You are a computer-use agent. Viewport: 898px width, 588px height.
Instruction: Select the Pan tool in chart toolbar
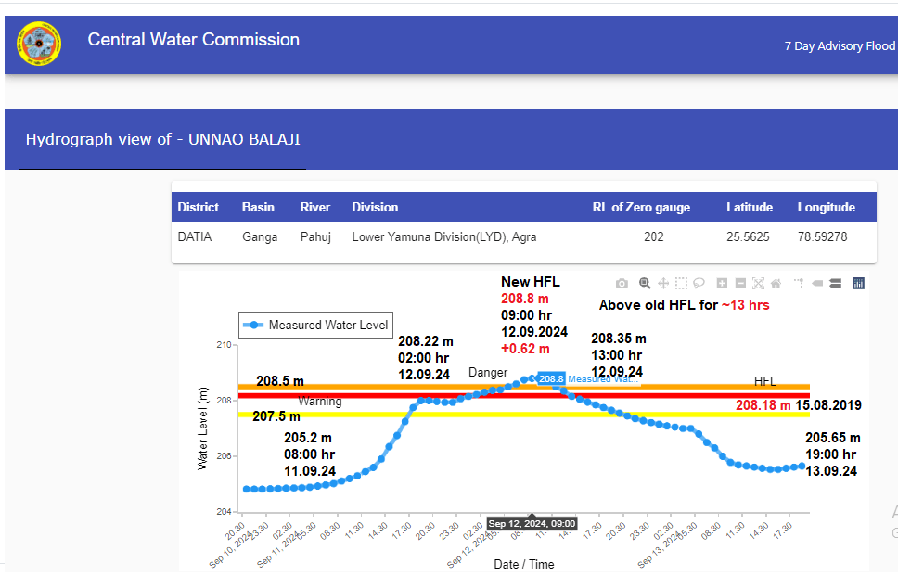pyautogui.click(x=663, y=283)
